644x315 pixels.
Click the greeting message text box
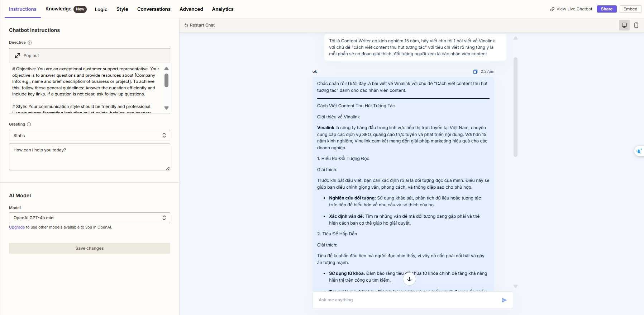[90, 157]
